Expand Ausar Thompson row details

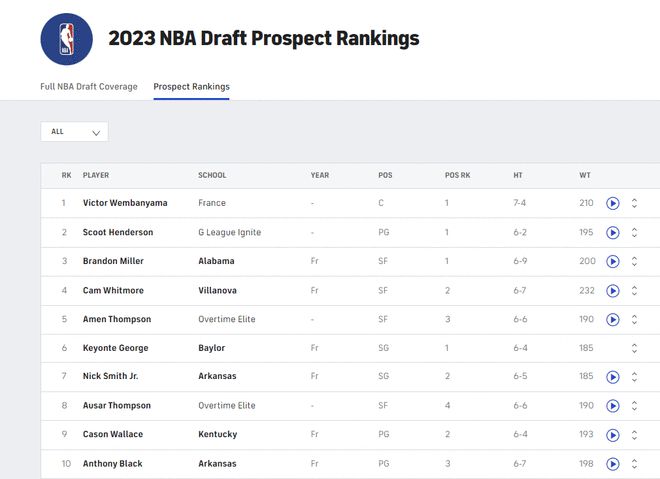click(634, 406)
